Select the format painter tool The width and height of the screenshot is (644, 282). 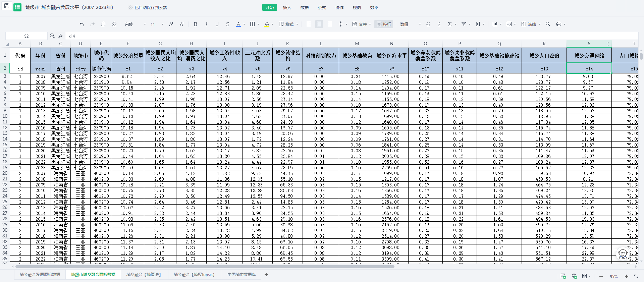tap(103, 24)
